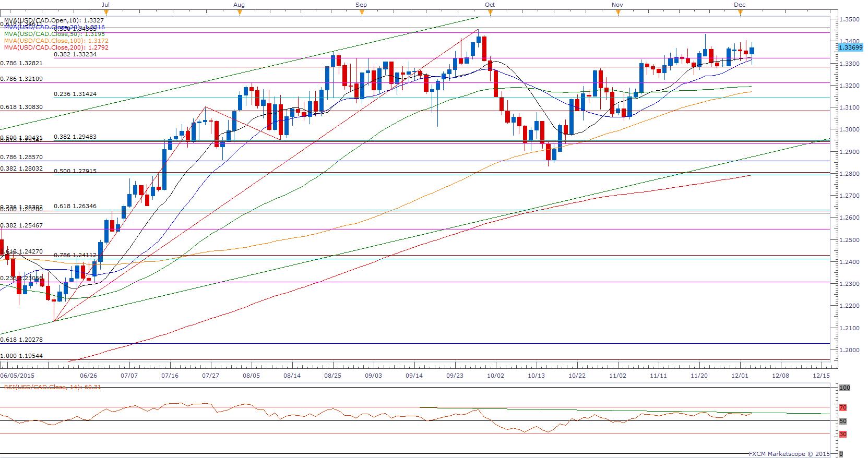Click the orange Sep month marker
Screen dimensions: 868x458
click(x=362, y=13)
